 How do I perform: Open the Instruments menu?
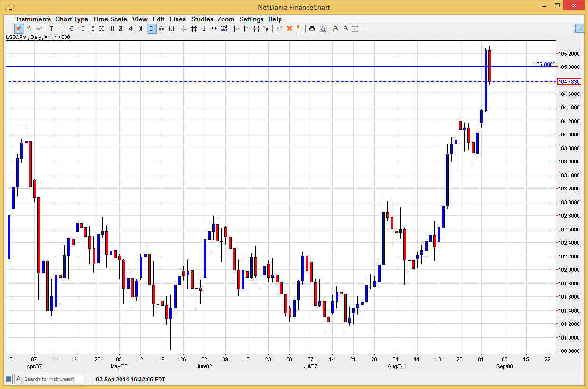[x=33, y=19]
